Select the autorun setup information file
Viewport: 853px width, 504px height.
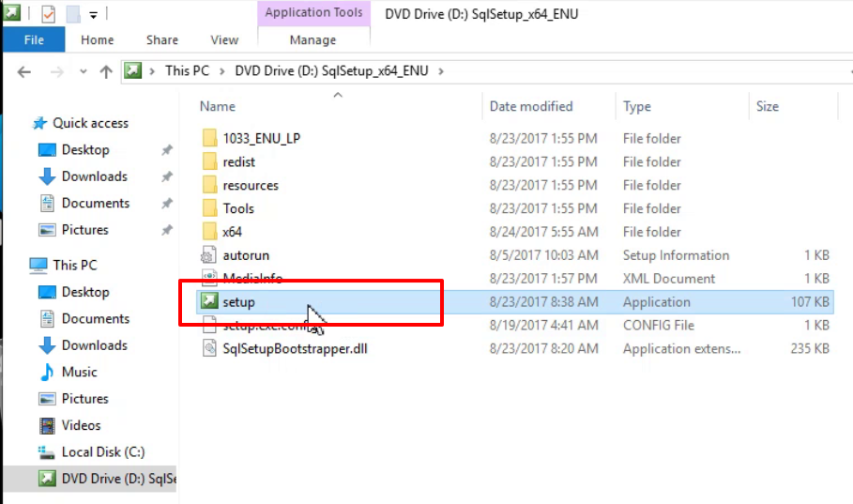point(245,255)
